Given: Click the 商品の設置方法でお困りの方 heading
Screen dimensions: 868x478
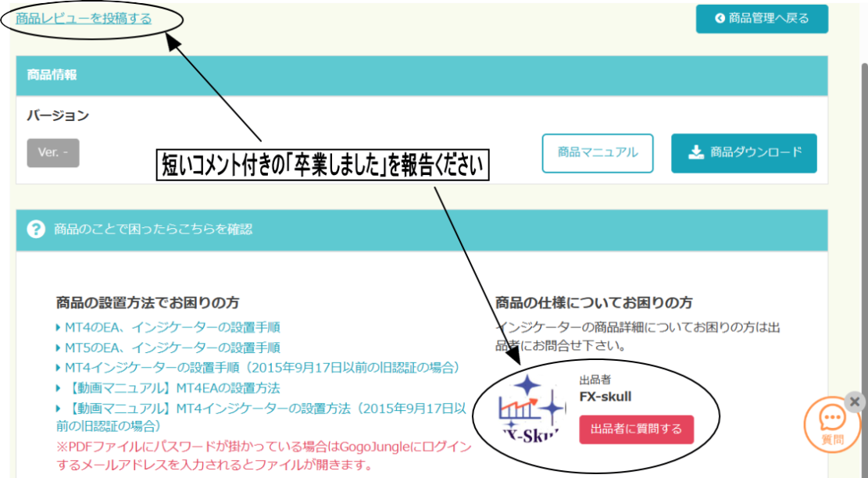Looking at the screenshot, I should coord(148,302).
